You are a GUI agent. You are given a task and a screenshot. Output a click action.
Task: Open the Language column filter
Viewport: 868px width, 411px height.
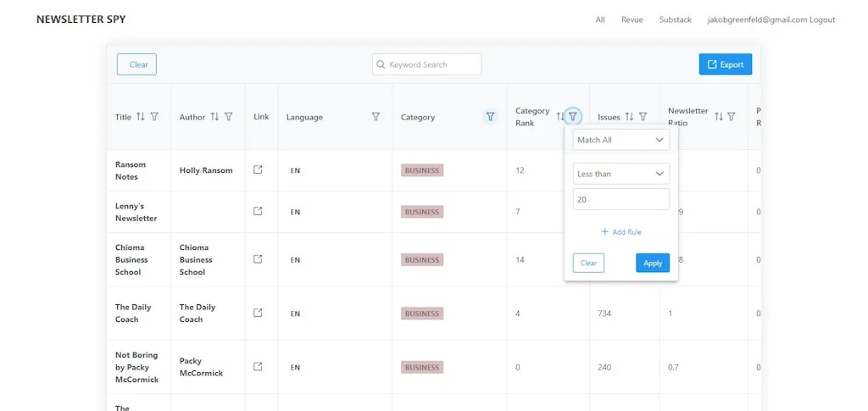pos(376,117)
